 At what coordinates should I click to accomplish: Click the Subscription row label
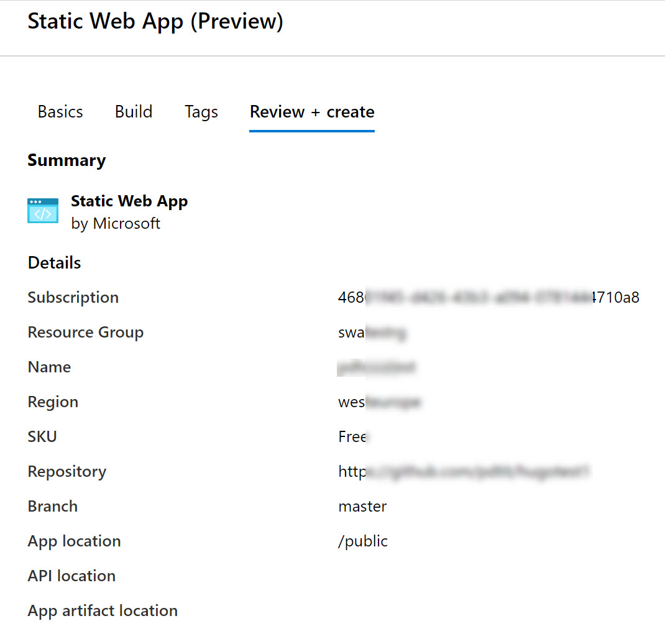tap(73, 297)
